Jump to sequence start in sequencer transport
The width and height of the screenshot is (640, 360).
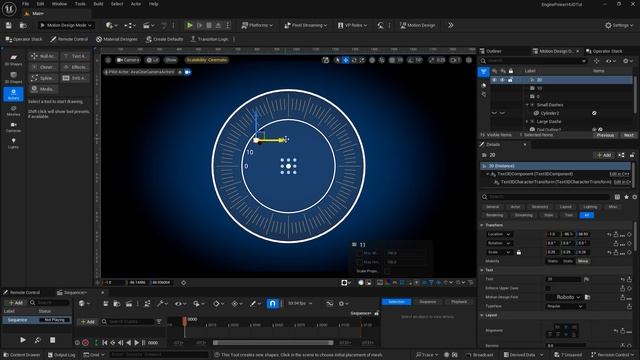pyautogui.click(x=105, y=343)
